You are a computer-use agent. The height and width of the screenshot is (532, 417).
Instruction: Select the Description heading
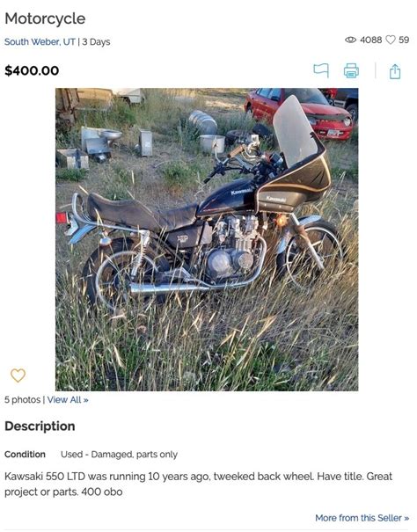tap(40, 426)
